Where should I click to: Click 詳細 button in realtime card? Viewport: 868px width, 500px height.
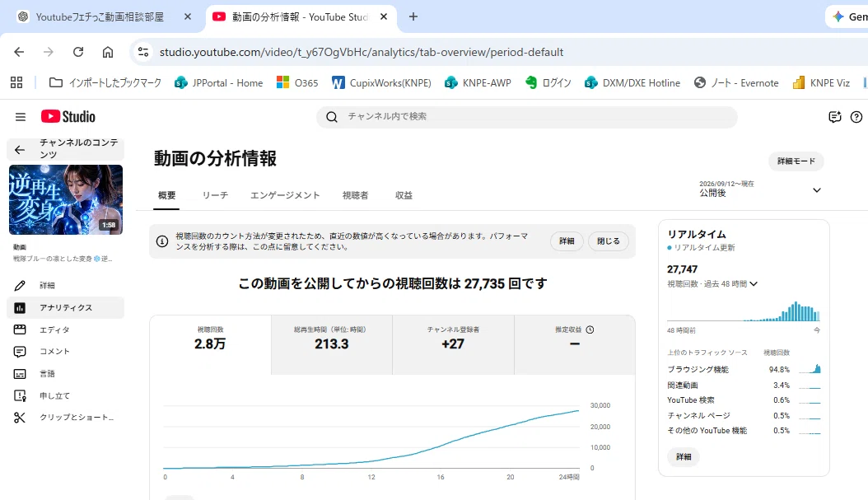[x=684, y=457]
